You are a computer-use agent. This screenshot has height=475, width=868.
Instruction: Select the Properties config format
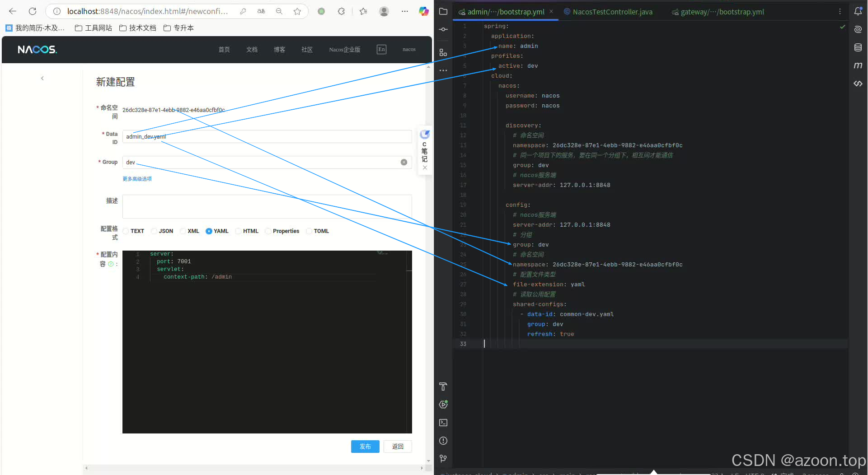[x=268, y=231]
